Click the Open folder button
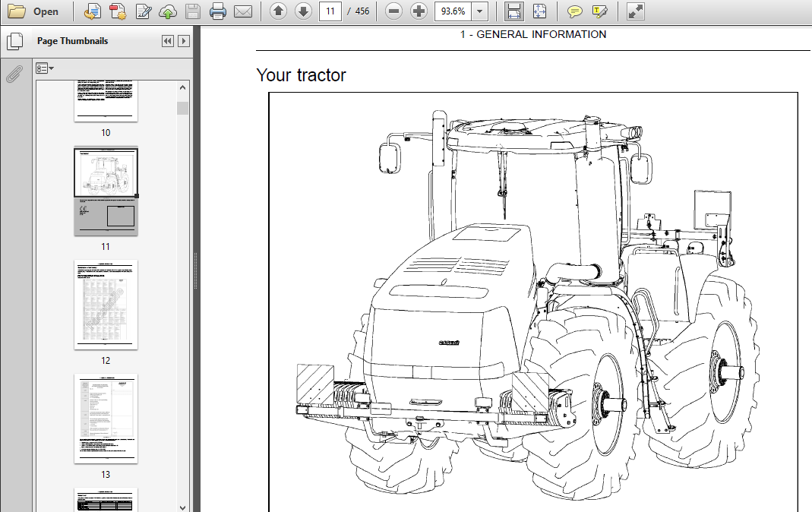Screen dimensions: 812x512 point(33,11)
